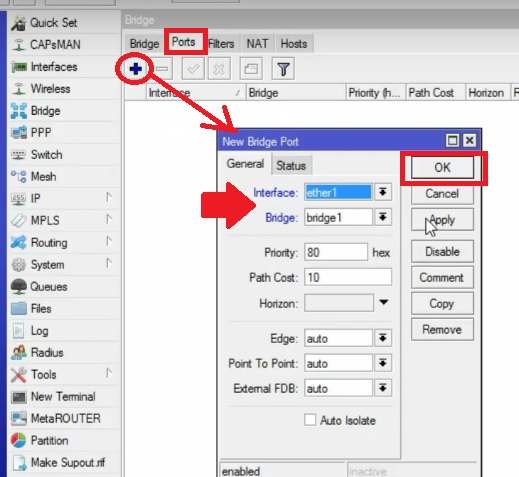Click the Apply button
The height and width of the screenshot is (477, 519).
click(442, 220)
